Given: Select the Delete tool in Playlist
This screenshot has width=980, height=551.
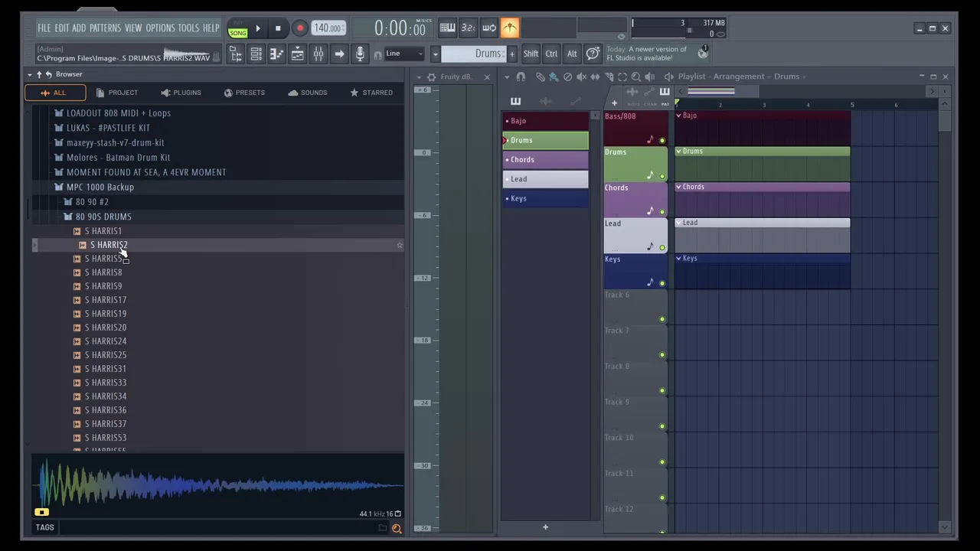Looking at the screenshot, I should tap(567, 77).
